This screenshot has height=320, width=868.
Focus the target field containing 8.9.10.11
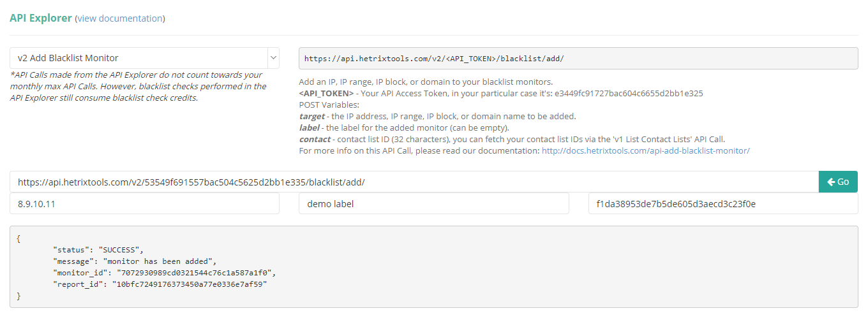pos(144,204)
